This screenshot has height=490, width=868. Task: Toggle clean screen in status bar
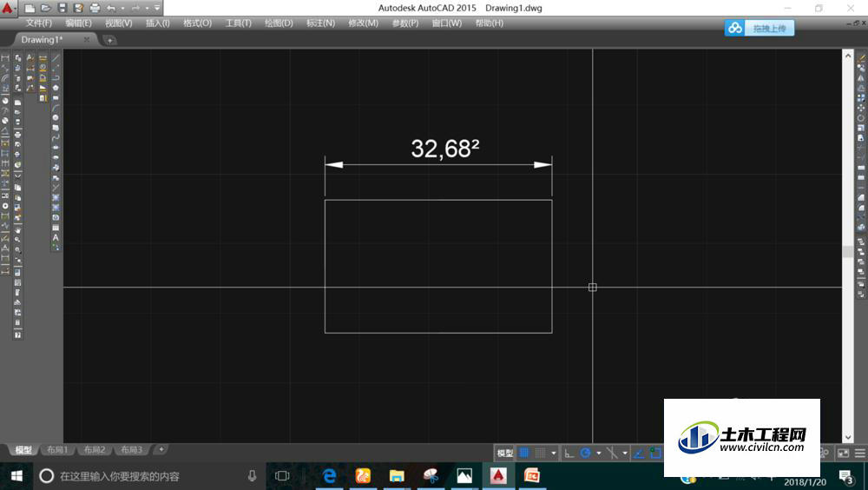click(843, 453)
